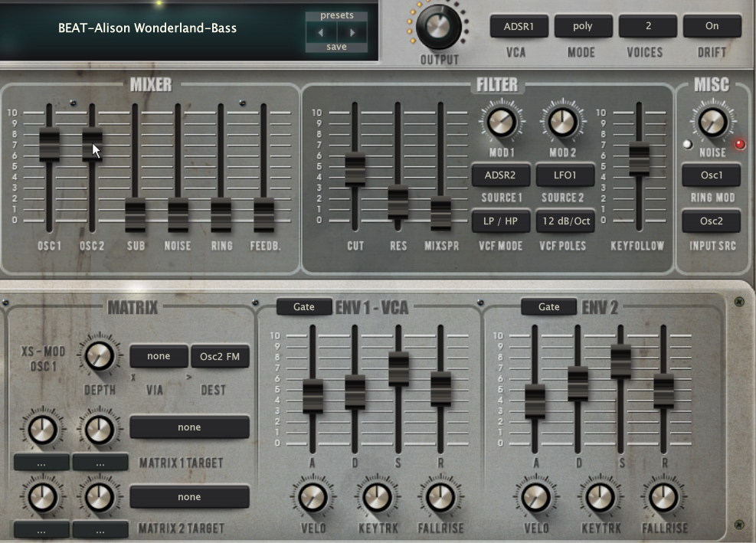The image size is (756, 543).
Task: Open the MATRIX 1 TARGET none menu
Action: point(189,427)
